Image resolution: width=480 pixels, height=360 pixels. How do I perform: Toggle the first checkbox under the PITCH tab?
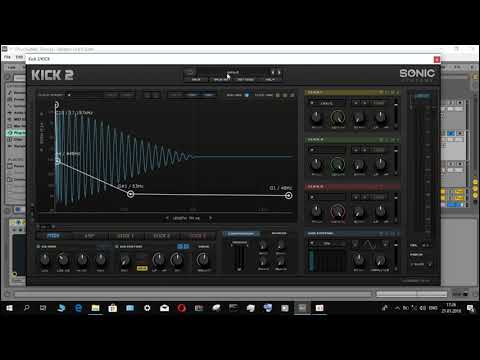tap(38, 247)
